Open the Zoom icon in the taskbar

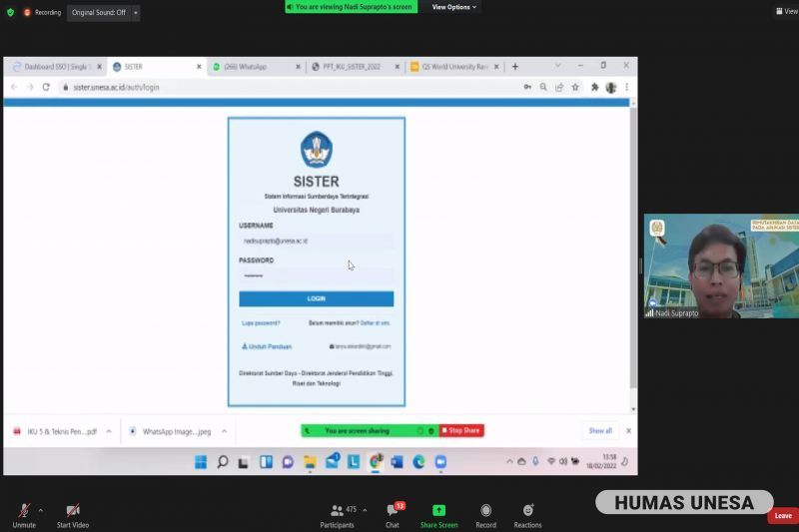pyautogui.click(x=440, y=462)
